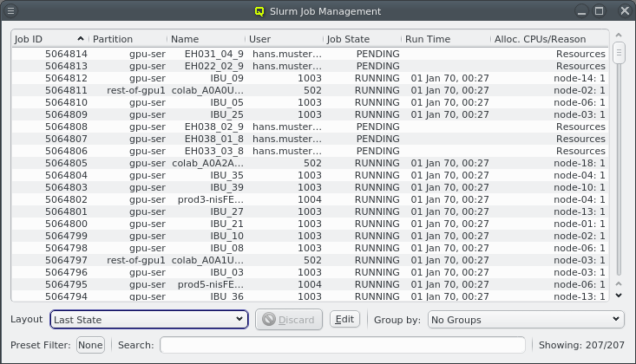
Task: Sort by the Alloc. CPUs/Reason column header
Action: [x=549, y=39]
